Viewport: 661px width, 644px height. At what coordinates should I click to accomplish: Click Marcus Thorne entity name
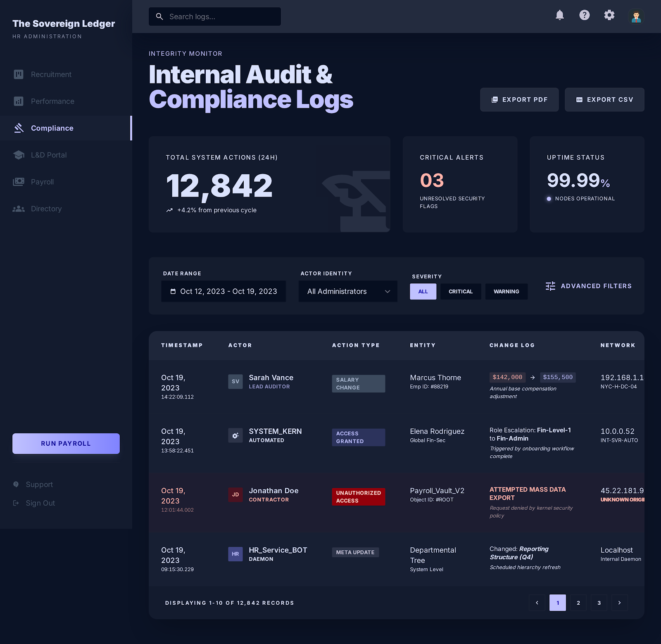pos(435,378)
